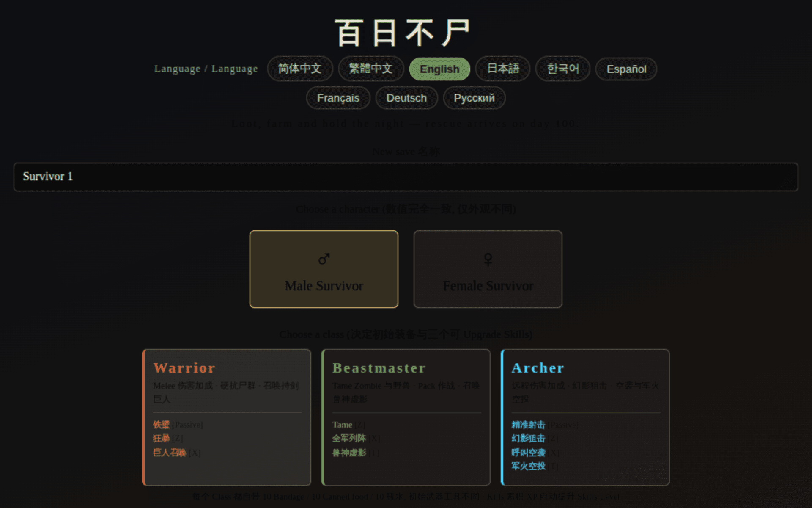Click the 军火空投 [T] skill text
This screenshot has height=508, width=812.
[535, 466]
